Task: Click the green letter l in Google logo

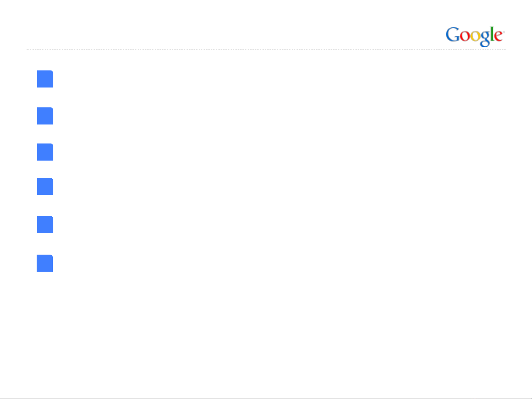Action: (492, 34)
